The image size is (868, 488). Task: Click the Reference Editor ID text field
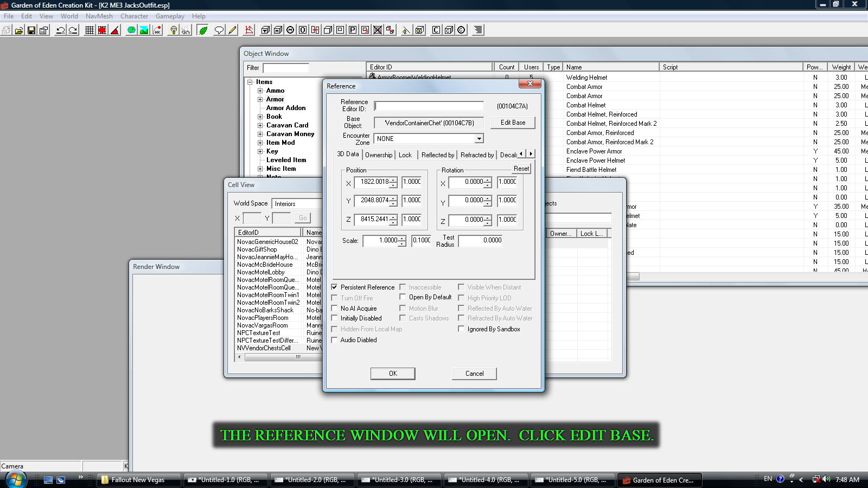[x=429, y=106]
